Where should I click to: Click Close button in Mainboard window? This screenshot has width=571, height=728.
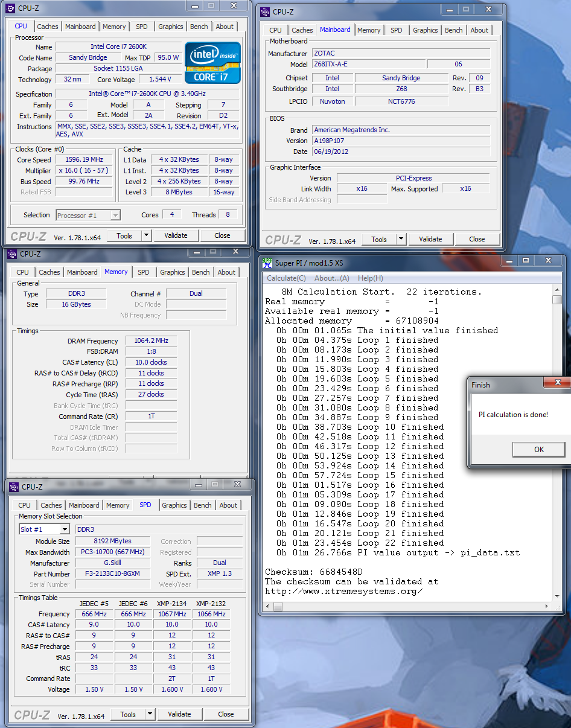tap(477, 239)
